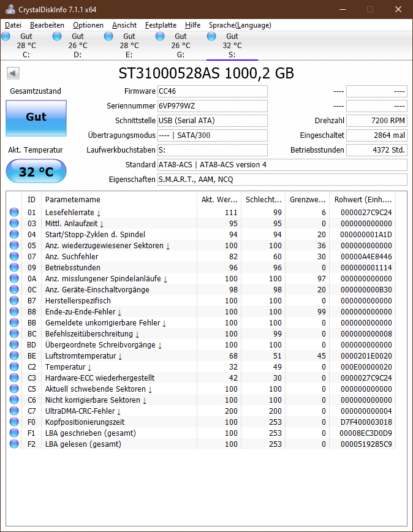The height and width of the screenshot is (532, 413).
Task: Click status icon for Lesefehlerrate row
Action: [14, 212]
